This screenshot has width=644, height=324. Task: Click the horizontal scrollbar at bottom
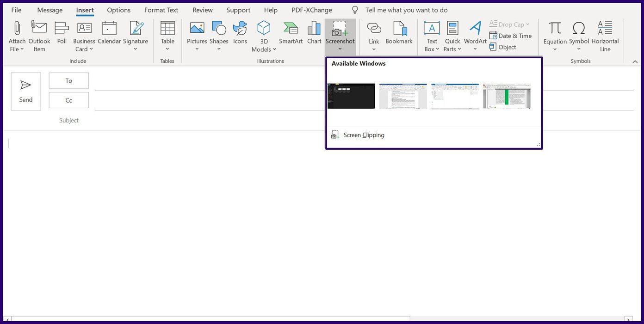point(211,319)
